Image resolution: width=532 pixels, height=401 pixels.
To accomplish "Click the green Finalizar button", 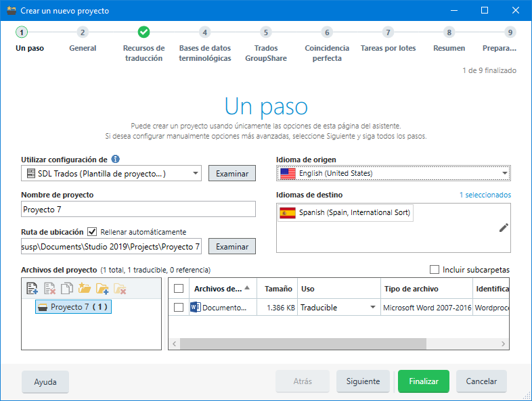I will (x=424, y=381).
